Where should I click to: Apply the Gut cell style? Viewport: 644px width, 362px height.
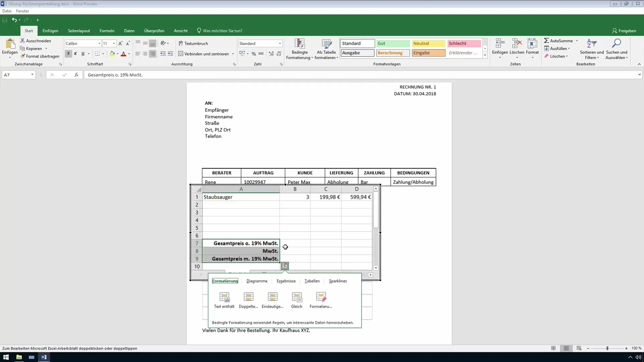click(393, 44)
